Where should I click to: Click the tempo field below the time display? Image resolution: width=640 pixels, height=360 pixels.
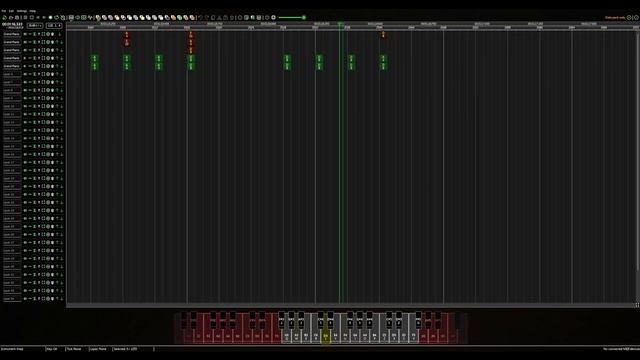[x=35, y=25]
